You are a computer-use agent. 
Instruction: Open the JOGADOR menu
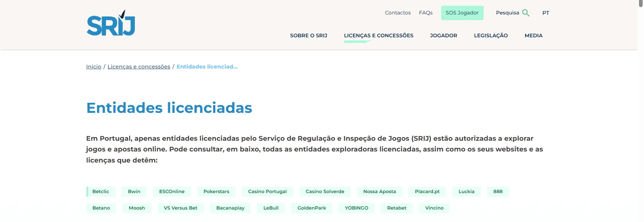click(443, 36)
